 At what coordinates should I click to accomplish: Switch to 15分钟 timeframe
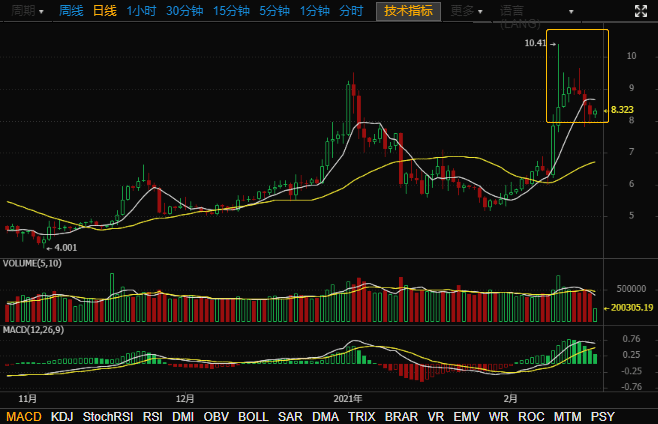pos(231,11)
